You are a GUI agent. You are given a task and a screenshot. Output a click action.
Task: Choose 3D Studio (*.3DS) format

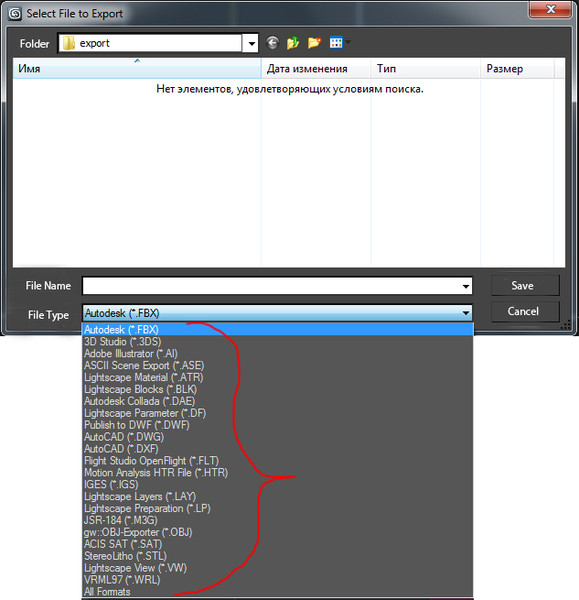pyautogui.click(x=278, y=341)
